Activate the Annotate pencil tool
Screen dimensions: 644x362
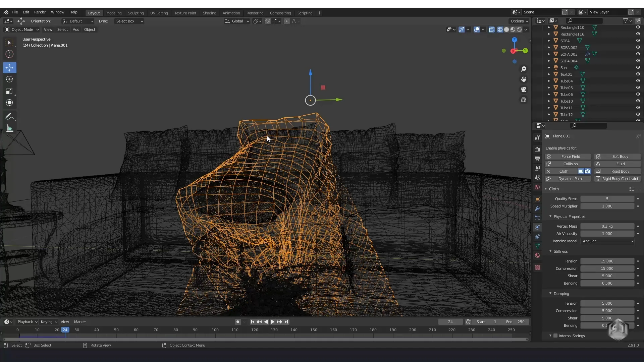pyautogui.click(x=9, y=117)
